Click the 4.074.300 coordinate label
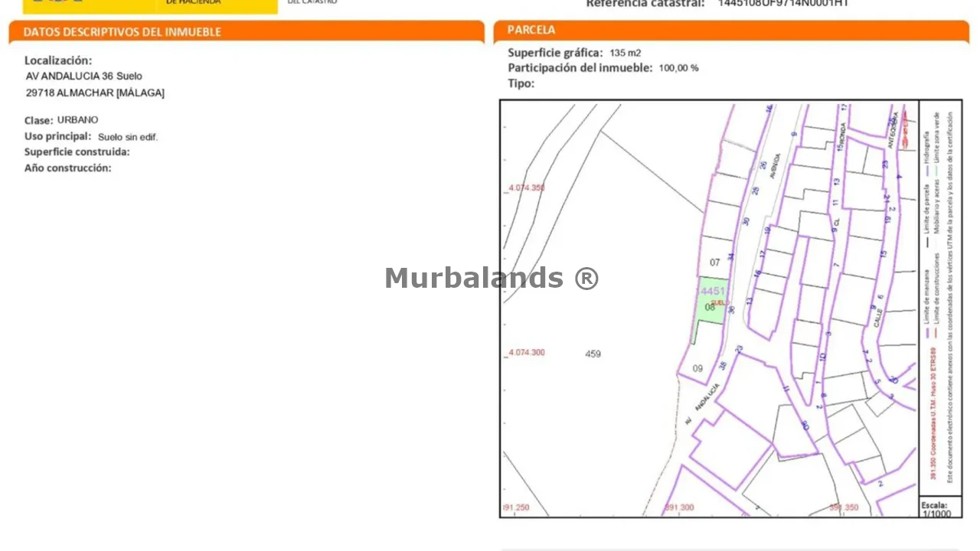The width and height of the screenshot is (980, 551). pos(526,352)
